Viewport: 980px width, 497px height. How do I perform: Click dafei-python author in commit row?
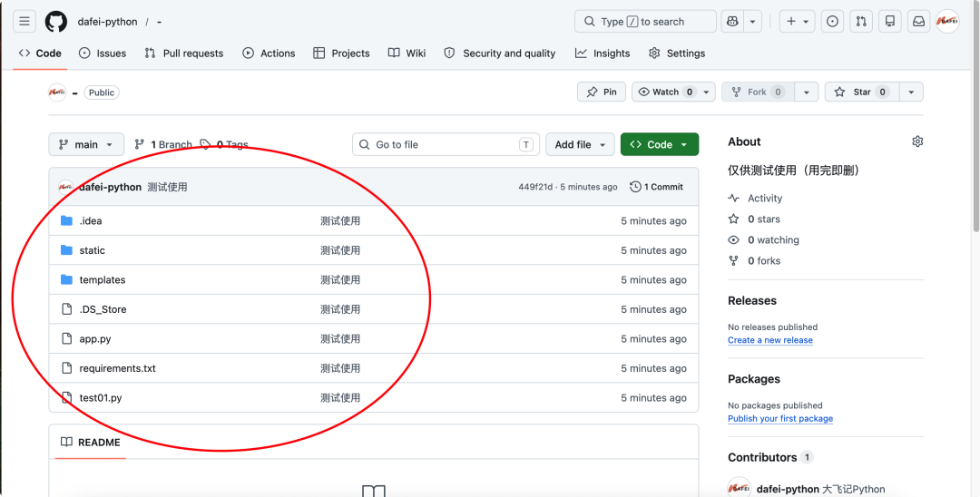(110, 187)
